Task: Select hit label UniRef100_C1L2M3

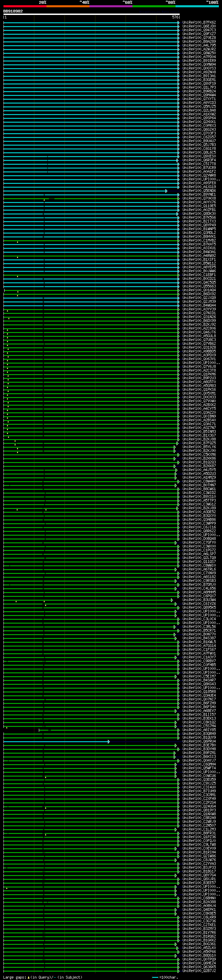Action: point(199,829)
